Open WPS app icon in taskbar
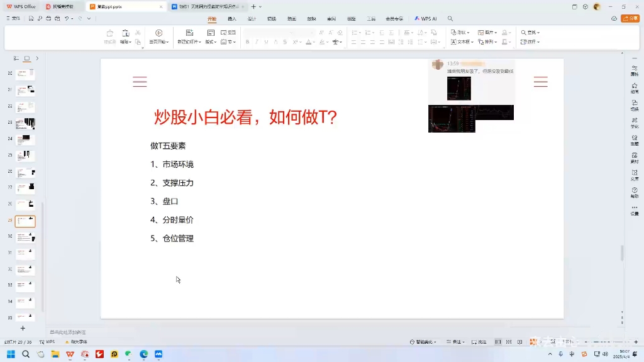This screenshot has height=362, width=644. pos(70,354)
